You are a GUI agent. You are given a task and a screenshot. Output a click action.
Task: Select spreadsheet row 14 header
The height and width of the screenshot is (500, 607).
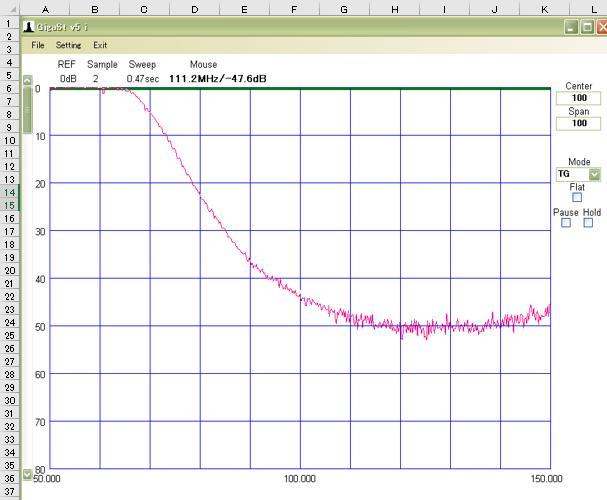(9, 192)
